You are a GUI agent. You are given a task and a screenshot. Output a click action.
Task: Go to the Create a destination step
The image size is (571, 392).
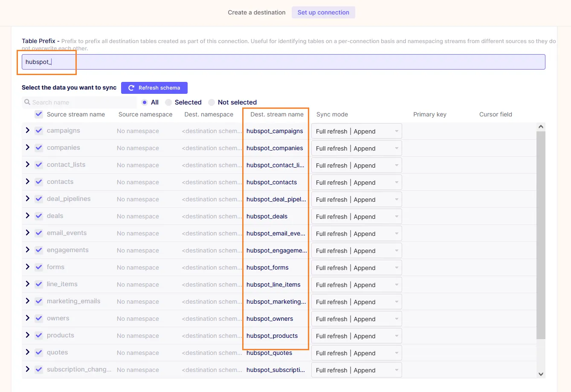(257, 12)
